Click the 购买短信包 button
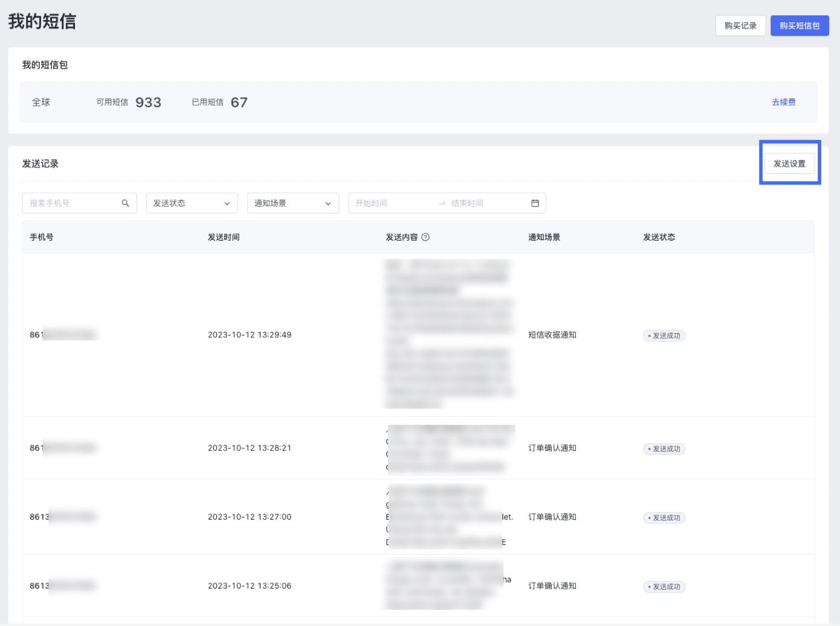This screenshot has height=626, width=840. click(799, 26)
